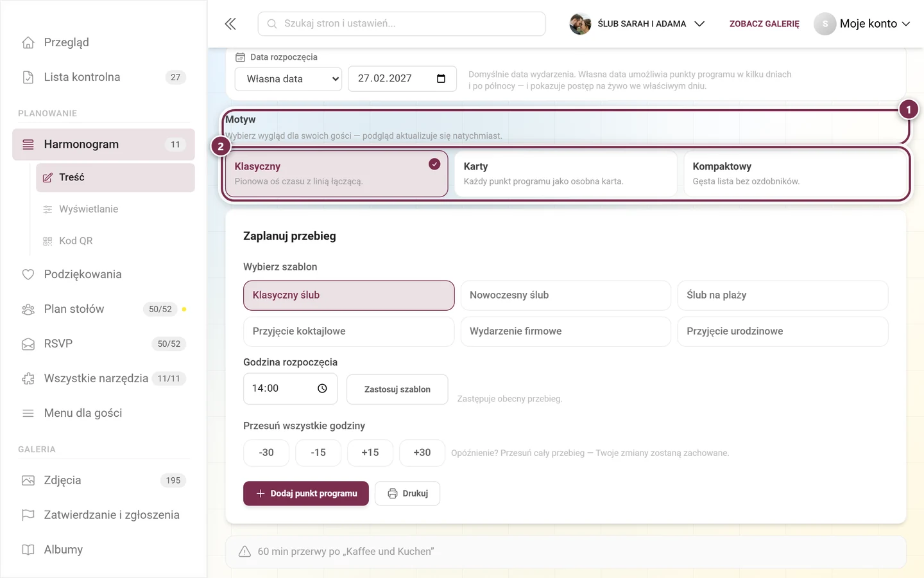Click the Lista kontrolna document icon
Image resolution: width=924 pixels, height=578 pixels.
[28, 77]
